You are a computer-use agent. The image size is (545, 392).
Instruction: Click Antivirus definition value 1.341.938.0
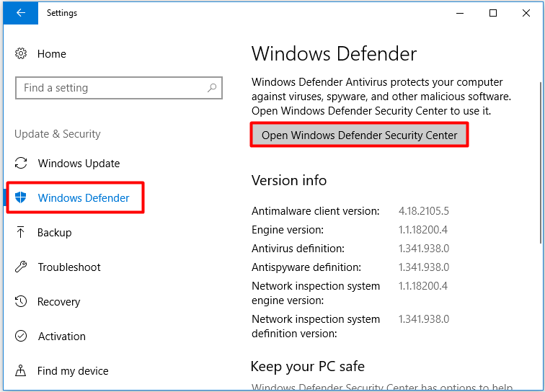pyautogui.click(x=424, y=249)
